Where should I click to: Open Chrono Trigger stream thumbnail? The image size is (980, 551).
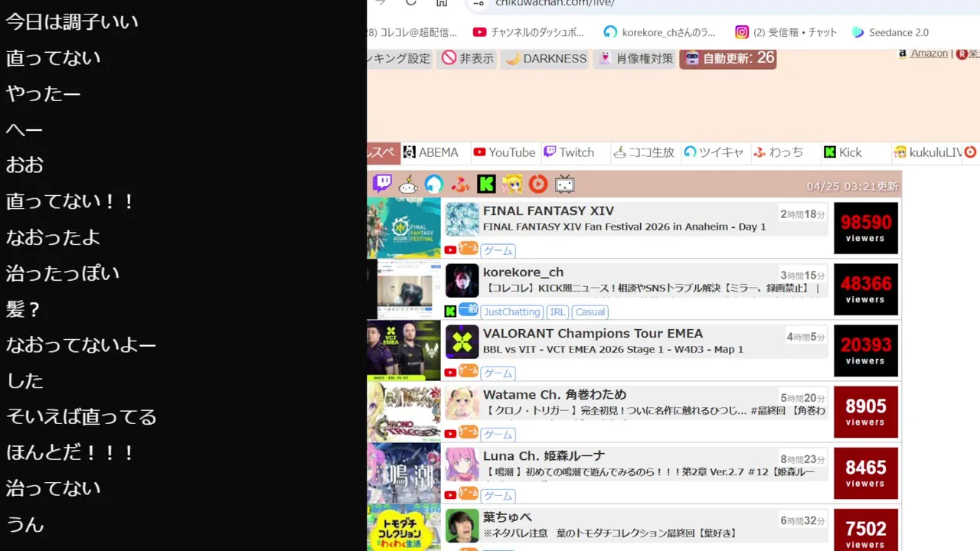click(403, 412)
